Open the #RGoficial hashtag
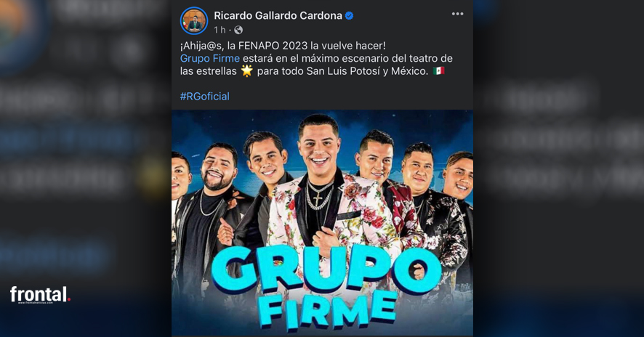The image size is (644, 337). click(204, 97)
